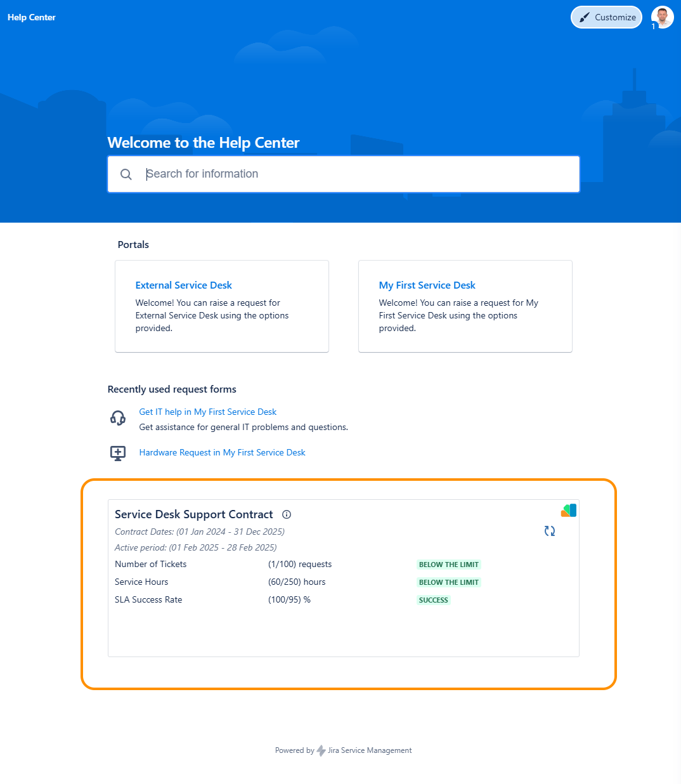This screenshot has width=681, height=784.
Task: Click the magnifying glass search icon
Action: pos(126,174)
